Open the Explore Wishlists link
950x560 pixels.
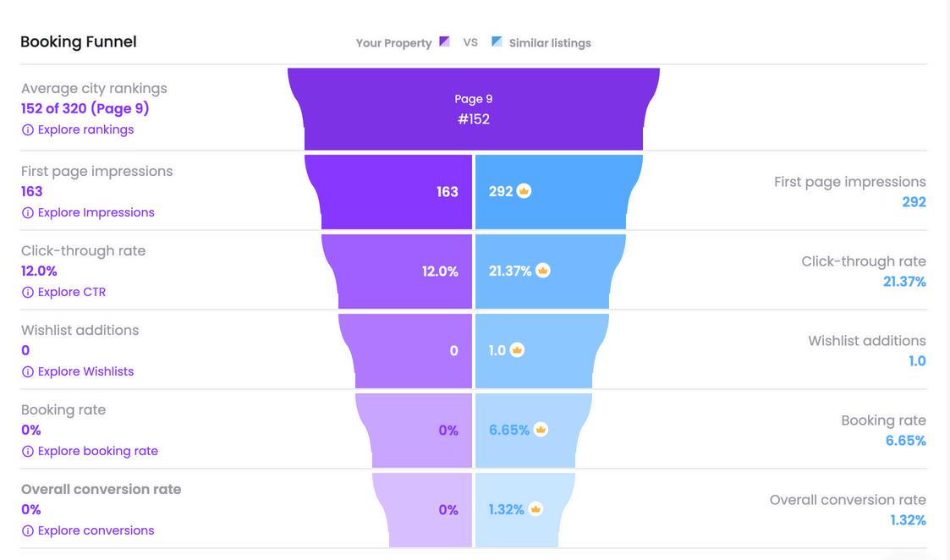(x=85, y=372)
